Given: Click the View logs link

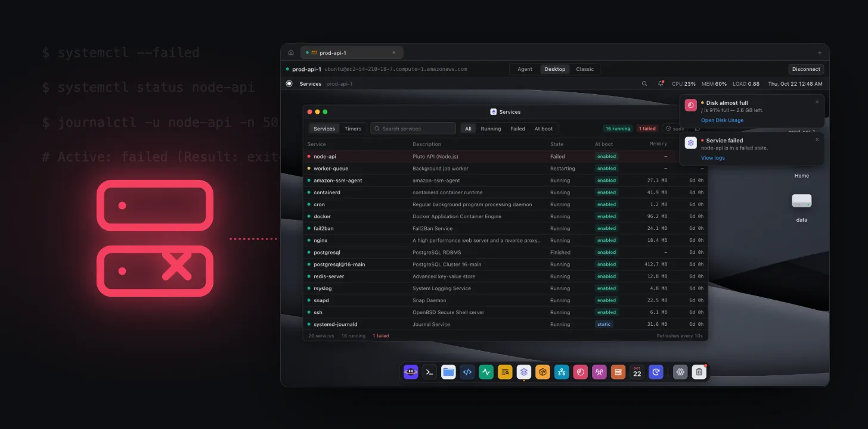Looking at the screenshot, I should [713, 158].
